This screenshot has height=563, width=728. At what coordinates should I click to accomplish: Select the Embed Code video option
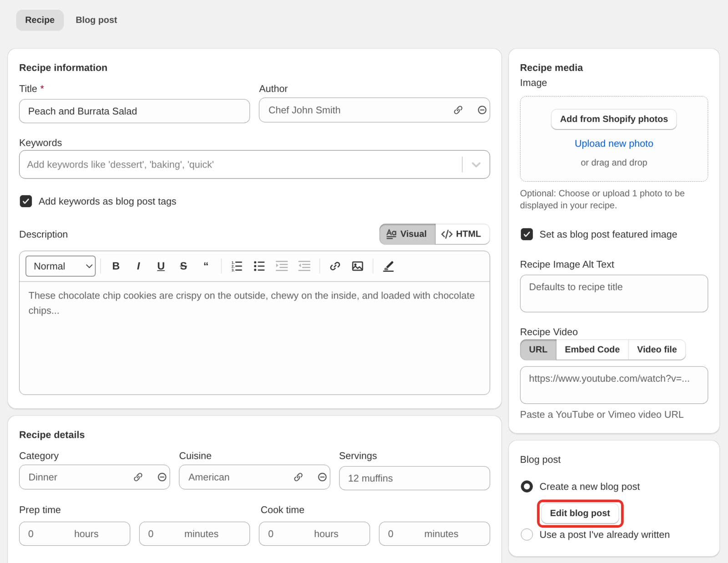tap(592, 350)
